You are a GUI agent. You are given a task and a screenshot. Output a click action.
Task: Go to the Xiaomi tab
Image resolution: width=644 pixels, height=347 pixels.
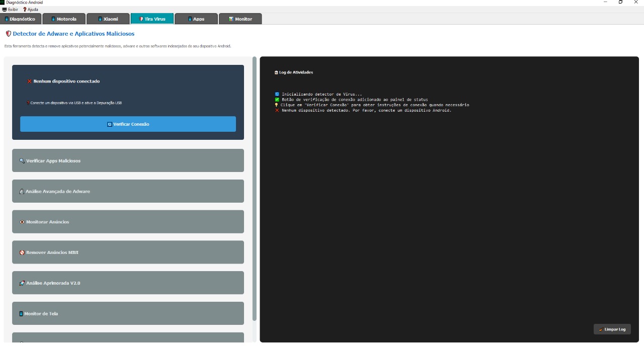pos(108,19)
